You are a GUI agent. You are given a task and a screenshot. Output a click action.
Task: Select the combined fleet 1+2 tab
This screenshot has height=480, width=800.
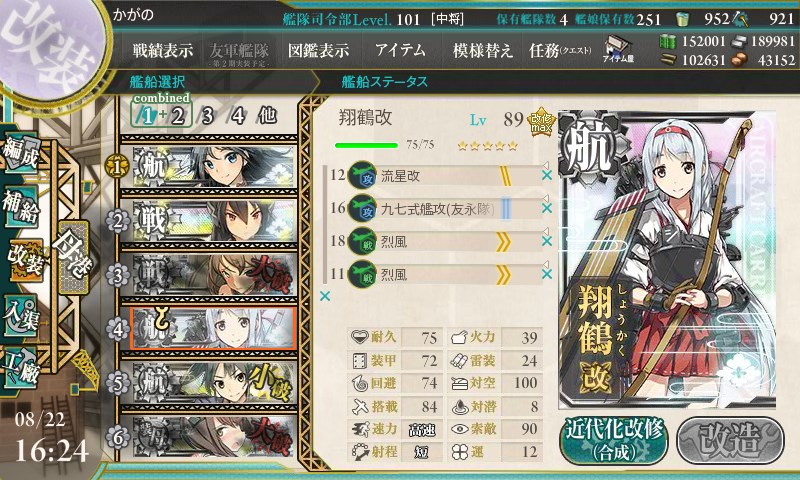click(162, 115)
